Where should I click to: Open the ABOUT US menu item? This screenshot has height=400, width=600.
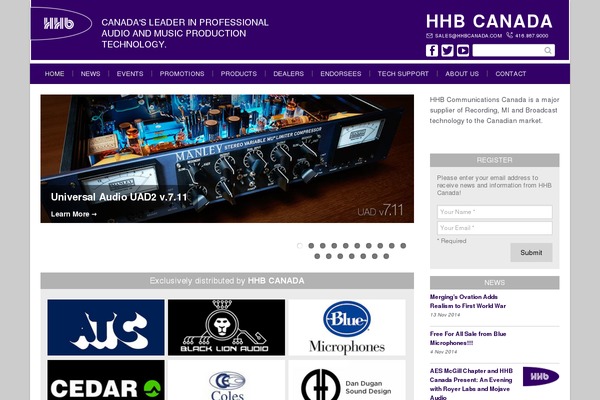462,74
